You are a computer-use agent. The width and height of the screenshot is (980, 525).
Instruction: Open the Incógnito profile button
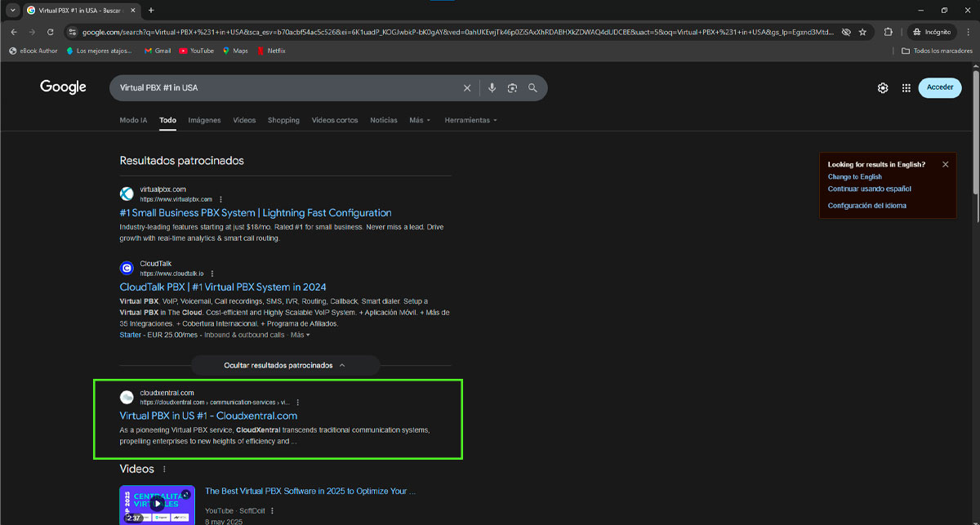pos(932,32)
